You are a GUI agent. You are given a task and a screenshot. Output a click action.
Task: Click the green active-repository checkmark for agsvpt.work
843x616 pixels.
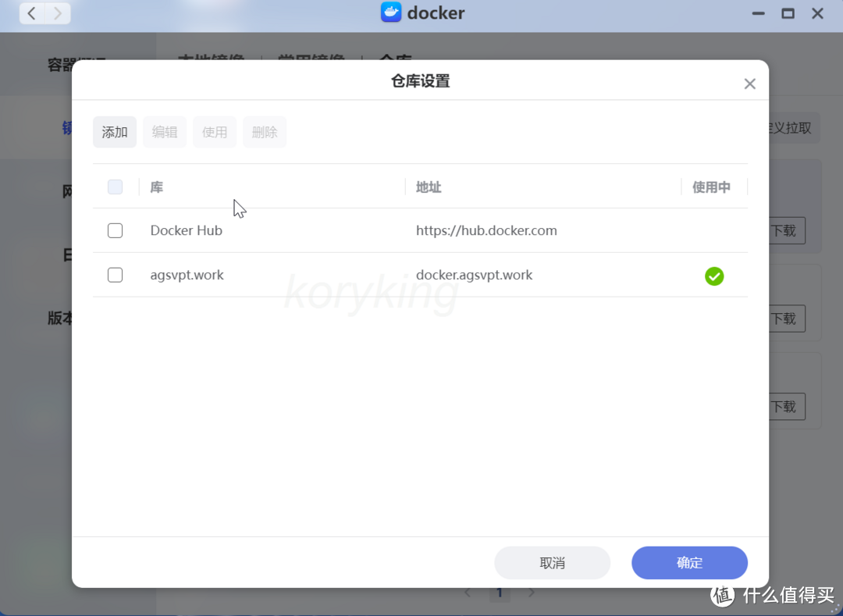(x=714, y=276)
